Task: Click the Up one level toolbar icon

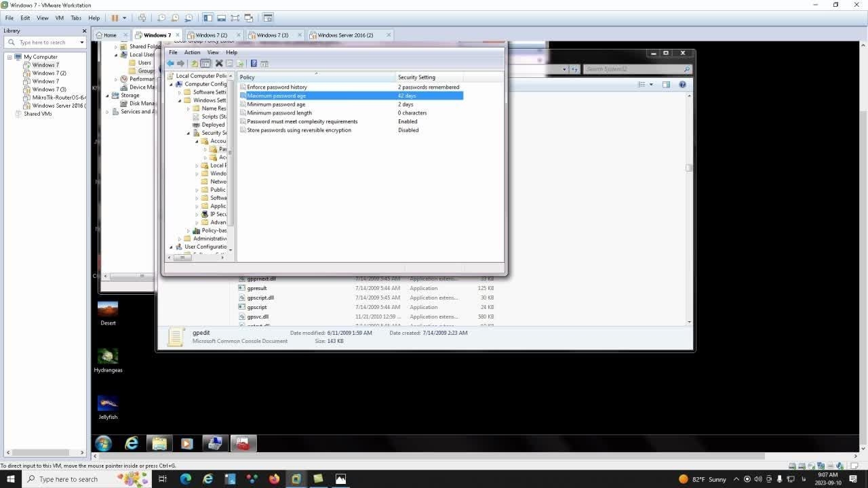Action: [194, 64]
